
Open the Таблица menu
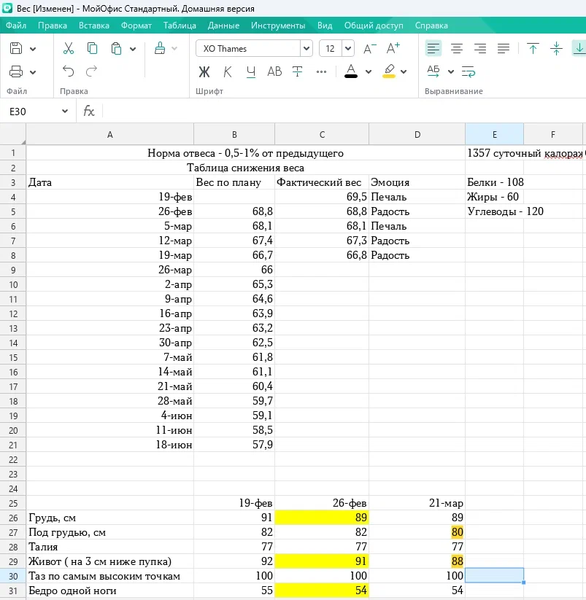coord(180,26)
